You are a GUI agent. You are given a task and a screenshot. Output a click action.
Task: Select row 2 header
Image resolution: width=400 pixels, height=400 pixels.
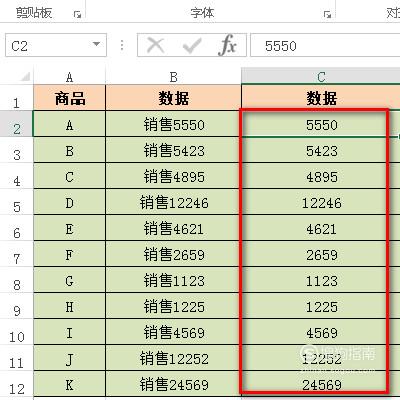click(x=16, y=124)
